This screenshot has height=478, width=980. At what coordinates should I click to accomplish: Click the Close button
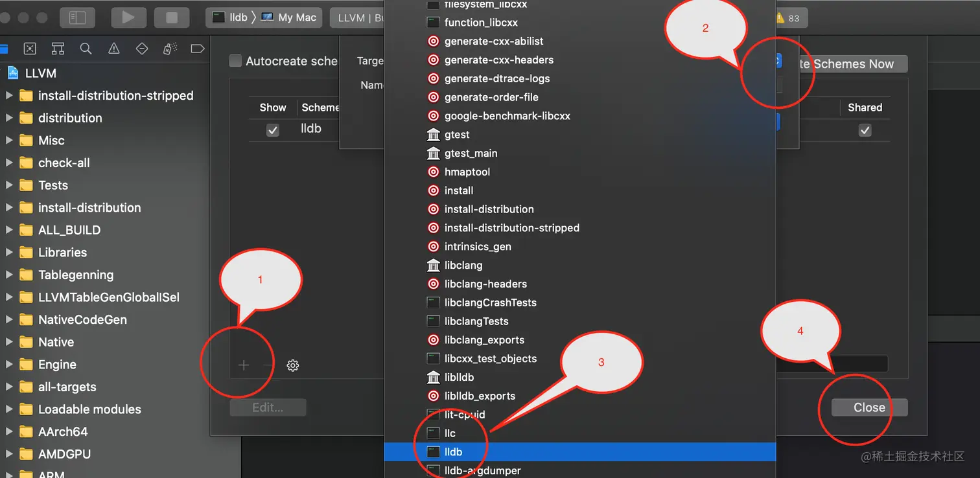pyautogui.click(x=869, y=407)
